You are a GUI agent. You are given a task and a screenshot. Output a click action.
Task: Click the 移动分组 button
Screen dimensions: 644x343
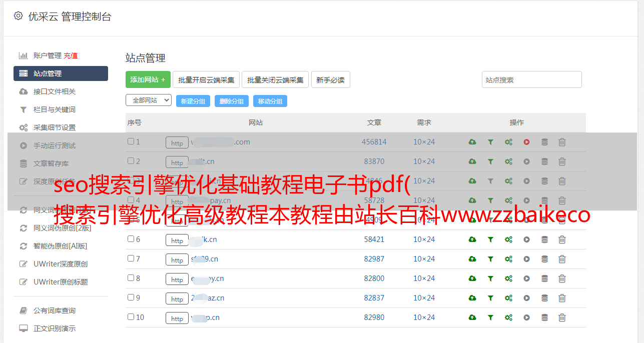click(x=270, y=101)
